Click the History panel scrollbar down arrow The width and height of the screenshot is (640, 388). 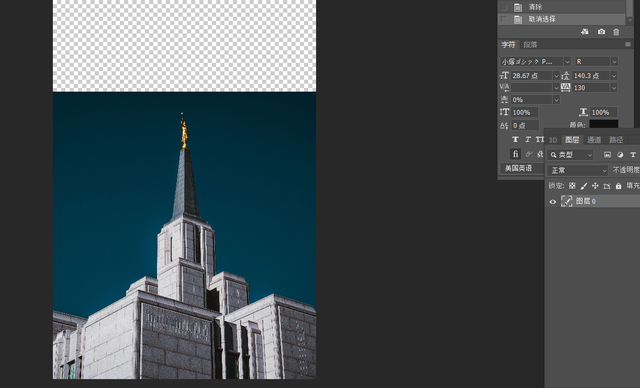tap(630, 19)
